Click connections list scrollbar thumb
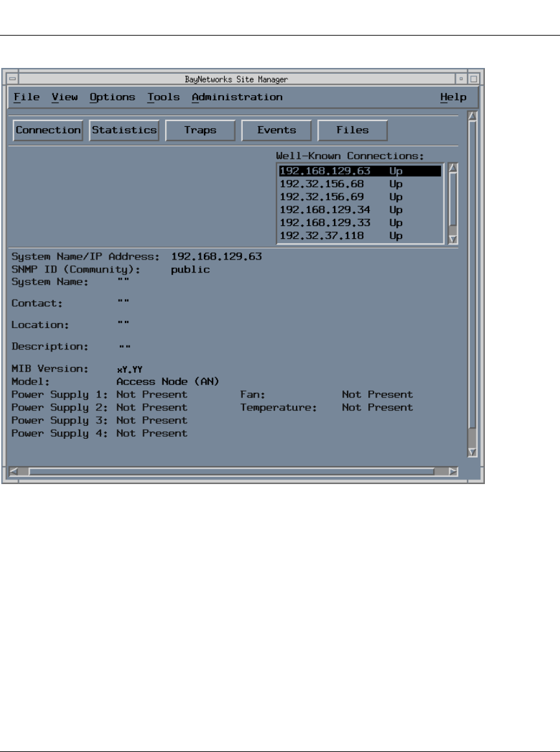 tap(453, 200)
